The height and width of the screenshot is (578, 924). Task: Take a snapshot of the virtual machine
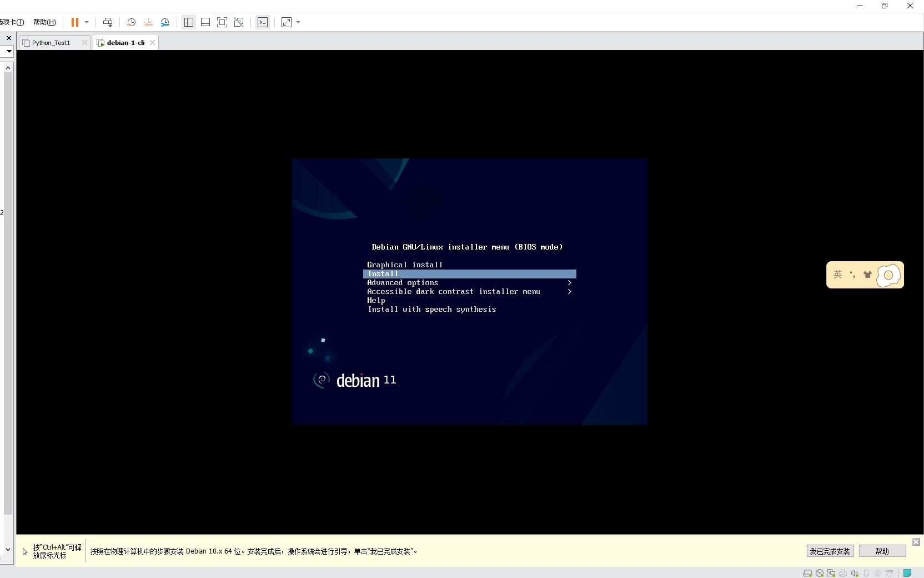point(132,22)
